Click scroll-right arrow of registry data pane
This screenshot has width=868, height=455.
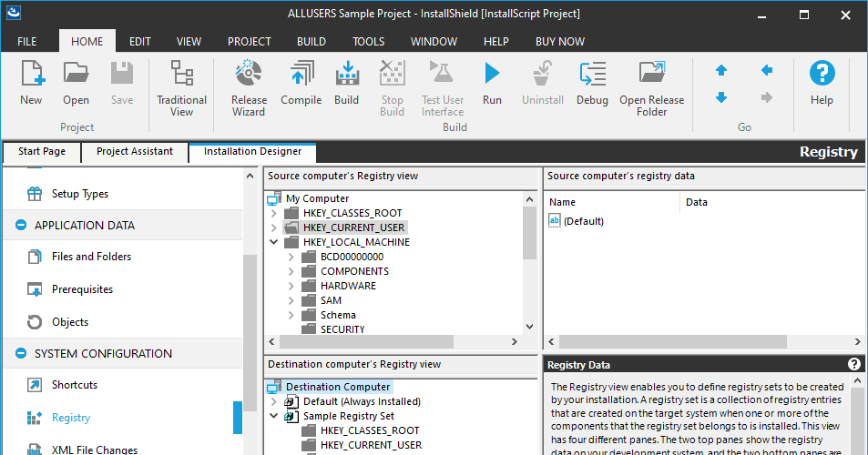point(859,341)
